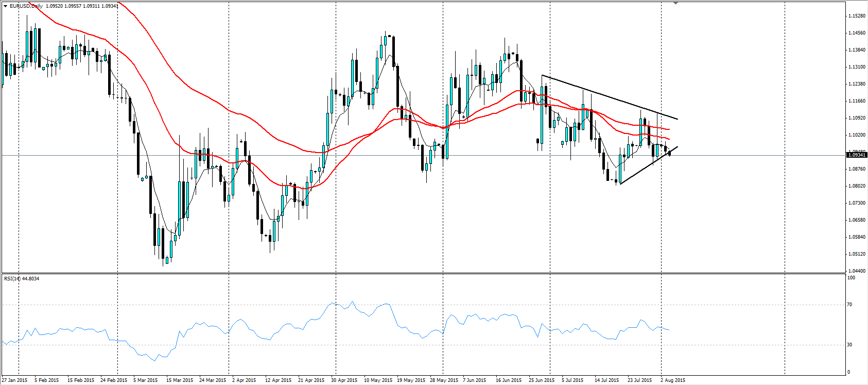Click the 15 Feb 2015 date label

point(81,380)
